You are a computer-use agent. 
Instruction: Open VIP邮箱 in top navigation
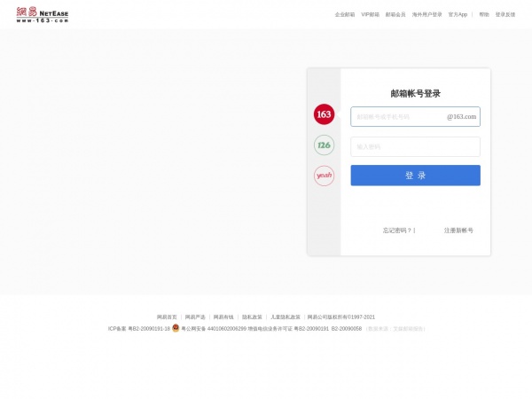click(370, 14)
